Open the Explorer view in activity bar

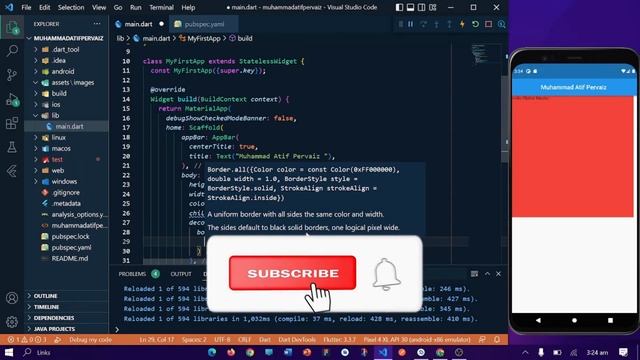pos(12,27)
